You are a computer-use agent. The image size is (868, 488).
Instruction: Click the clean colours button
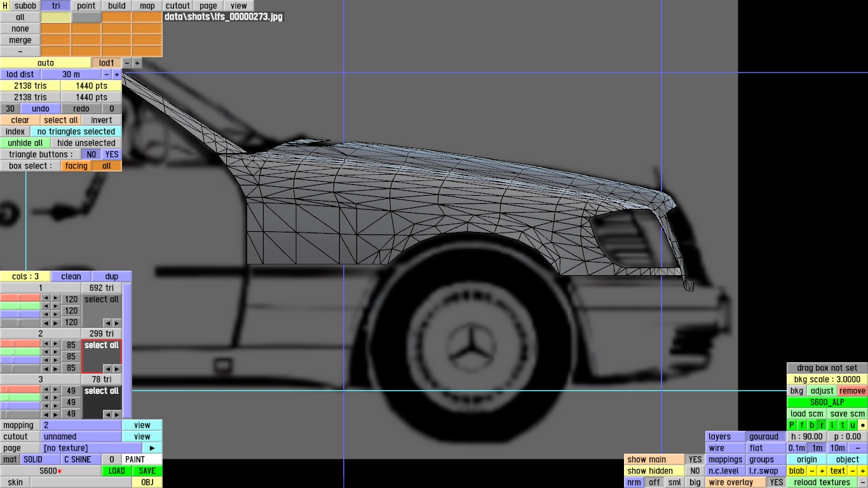click(71, 276)
